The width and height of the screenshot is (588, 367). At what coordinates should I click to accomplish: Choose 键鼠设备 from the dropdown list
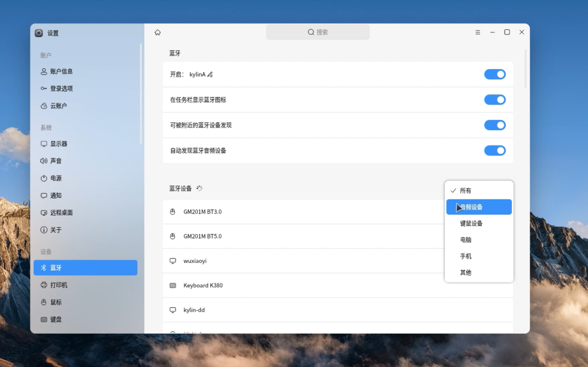[471, 223]
